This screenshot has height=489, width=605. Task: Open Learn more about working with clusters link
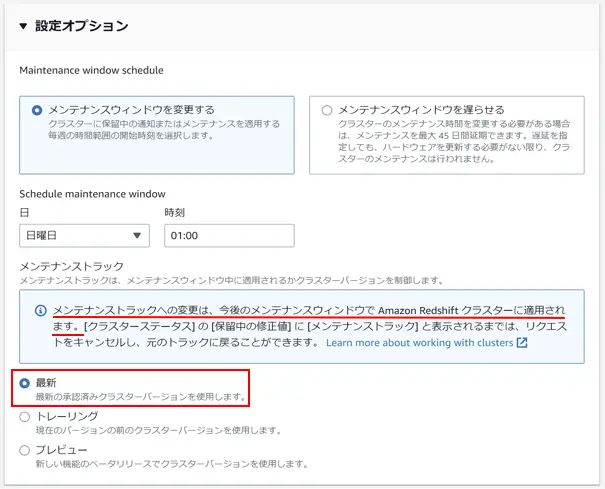pos(419,343)
